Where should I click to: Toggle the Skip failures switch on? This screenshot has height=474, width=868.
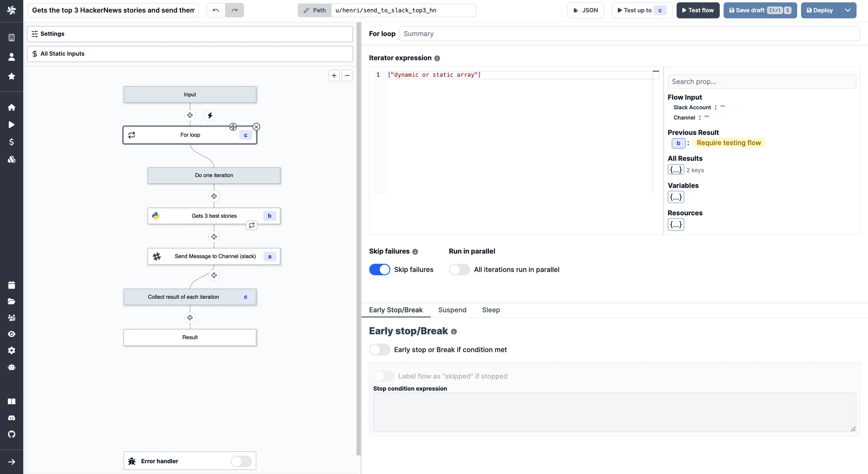(380, 269)
